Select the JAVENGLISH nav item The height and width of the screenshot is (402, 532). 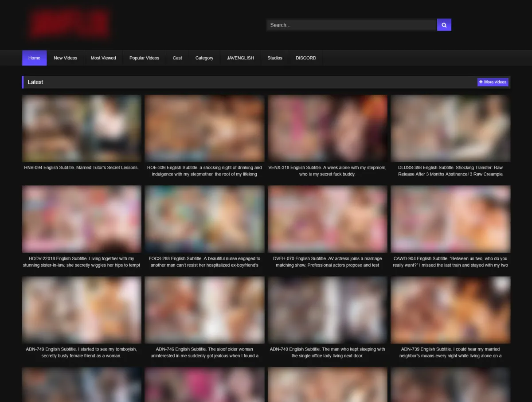point(240,58)
